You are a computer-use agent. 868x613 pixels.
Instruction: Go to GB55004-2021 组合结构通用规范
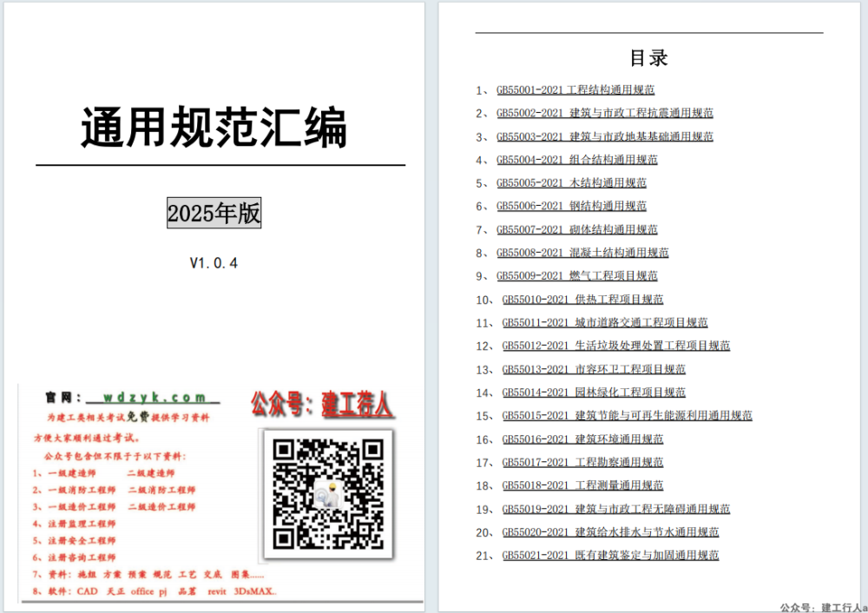tap(576, 160)
